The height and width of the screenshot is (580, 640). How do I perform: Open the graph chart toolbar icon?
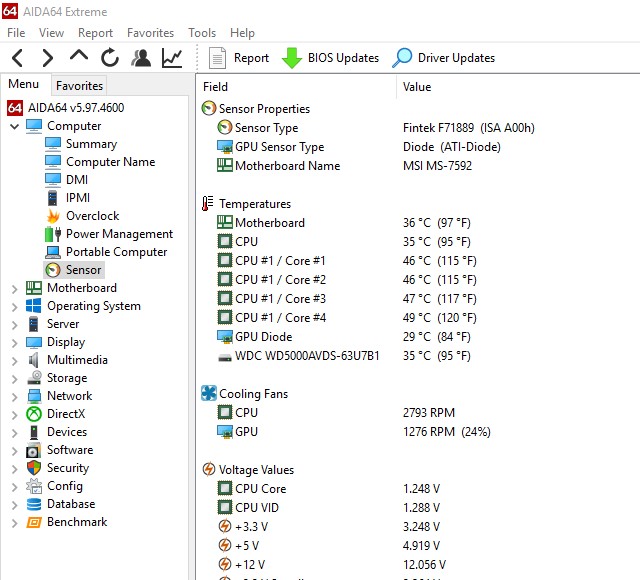click(172, 58)
